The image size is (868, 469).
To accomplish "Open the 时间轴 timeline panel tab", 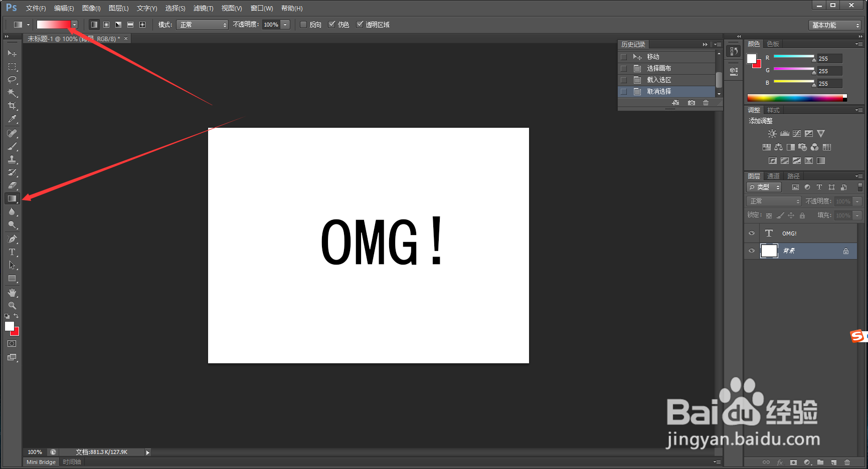I will [72, 462].
